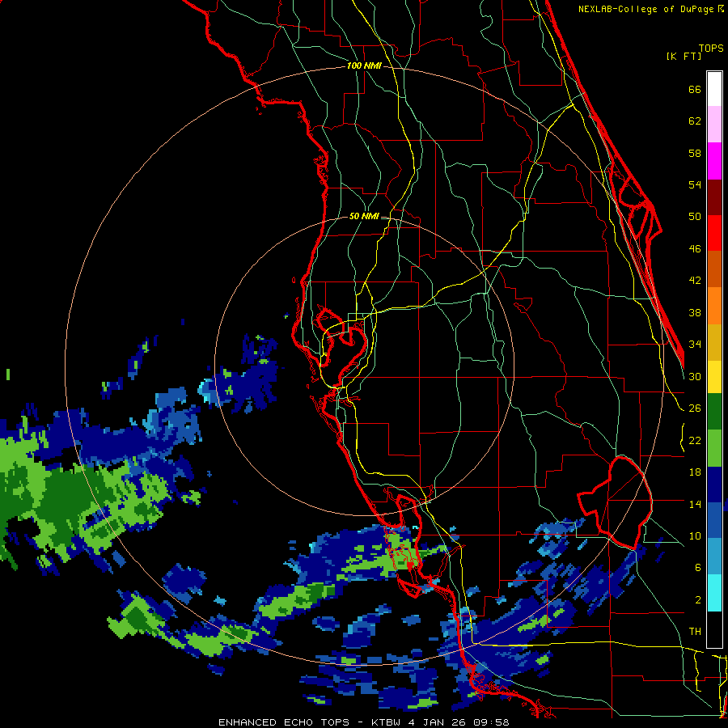Pick the bright yellow legend band

point(714,377)
